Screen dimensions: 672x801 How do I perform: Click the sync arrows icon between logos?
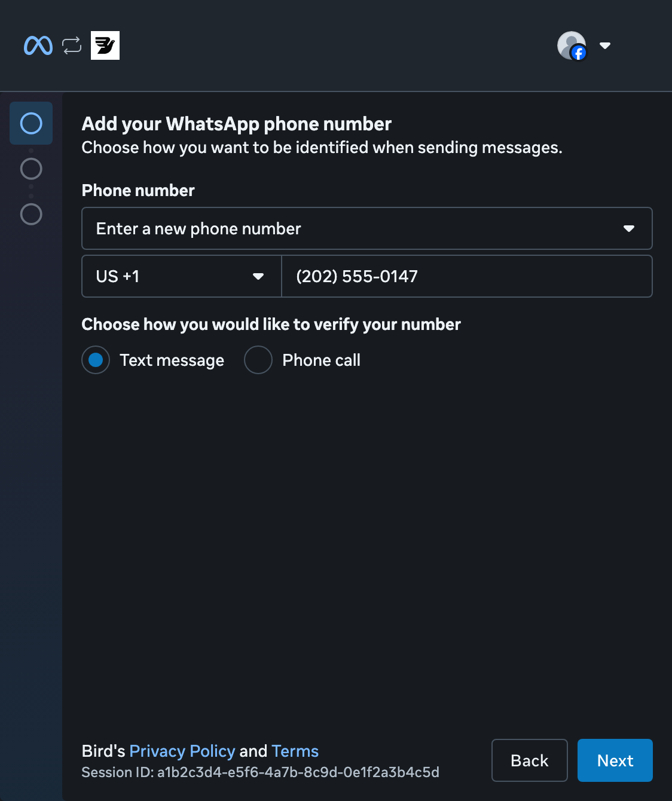pos(72,45)
